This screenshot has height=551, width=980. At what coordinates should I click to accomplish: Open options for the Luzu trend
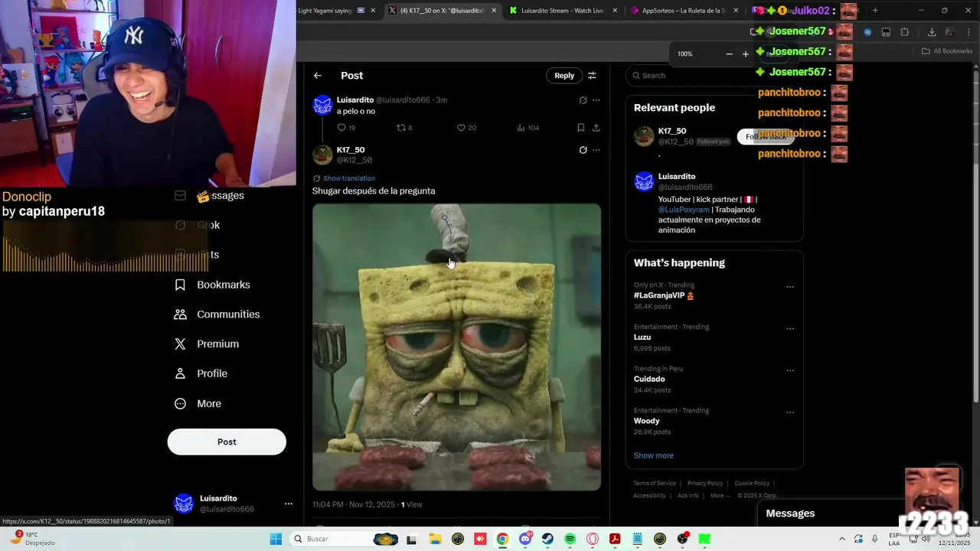tap(790, 329)
